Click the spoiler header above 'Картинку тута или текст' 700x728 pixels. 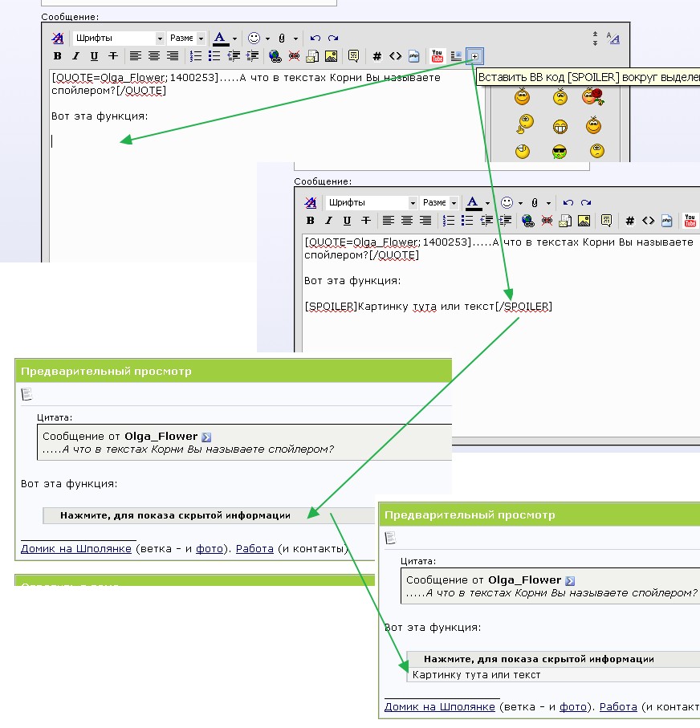pos(553,659)
